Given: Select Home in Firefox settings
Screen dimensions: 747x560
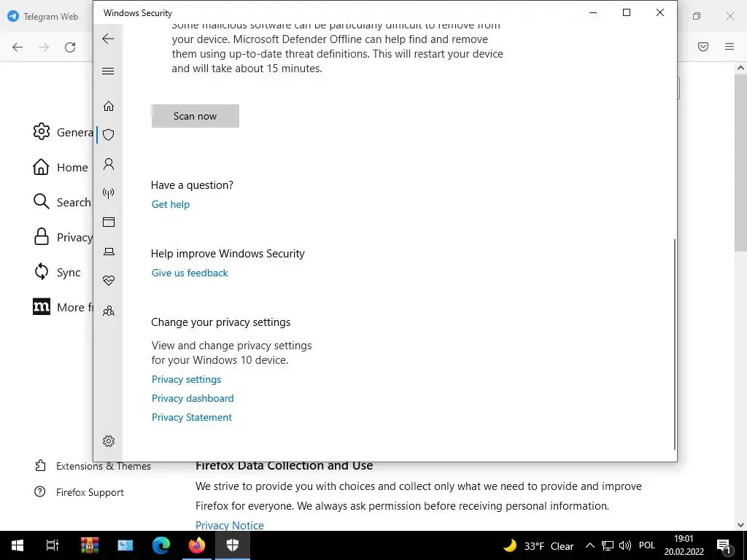Looking at the screenshot, I should 61,167.
